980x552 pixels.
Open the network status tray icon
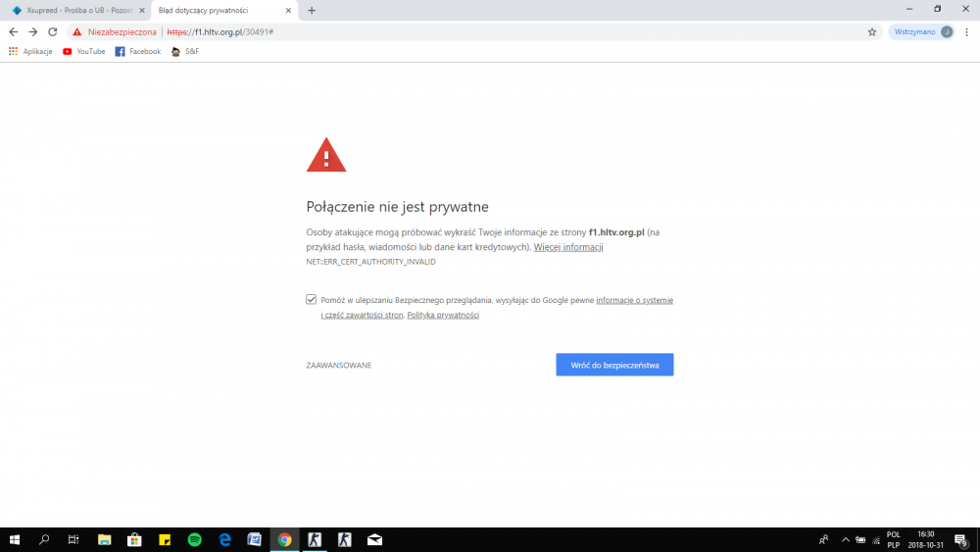876,540
